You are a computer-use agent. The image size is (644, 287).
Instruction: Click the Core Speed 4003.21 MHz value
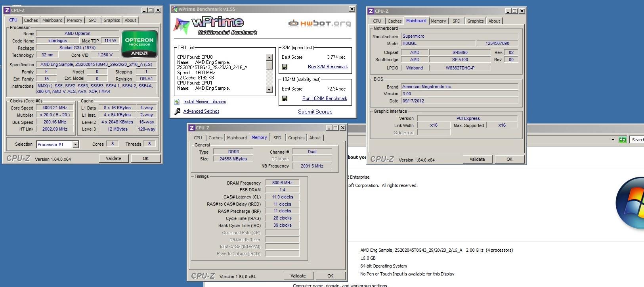[55, 108]
